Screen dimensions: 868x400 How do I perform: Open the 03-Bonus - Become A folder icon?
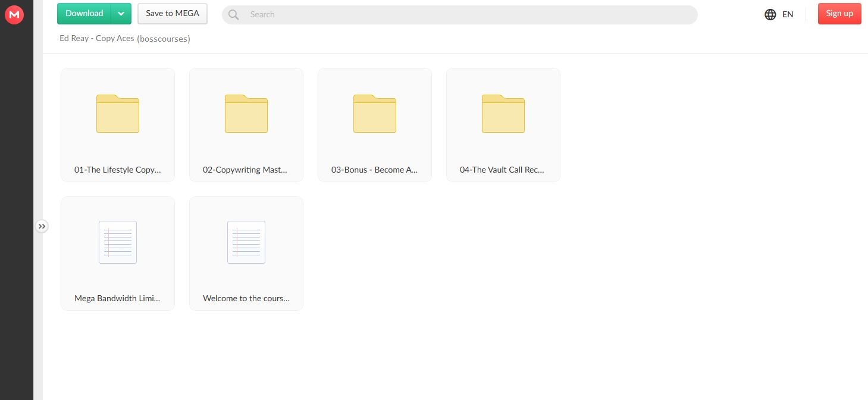(375, 114)
